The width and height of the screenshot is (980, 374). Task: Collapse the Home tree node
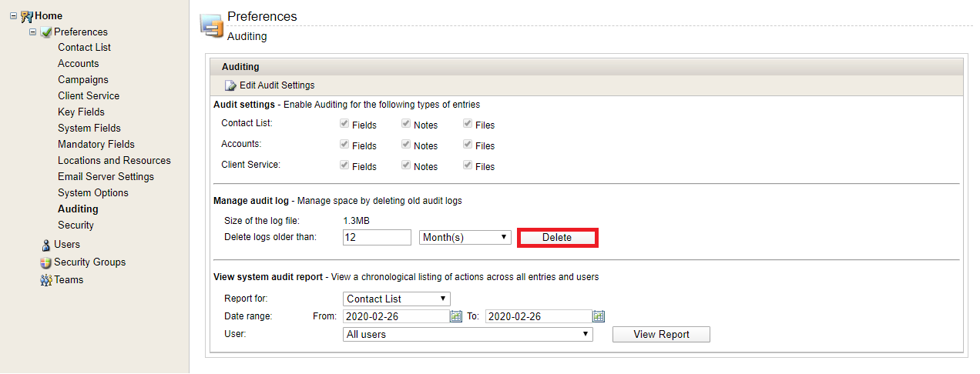coord(14,15)
